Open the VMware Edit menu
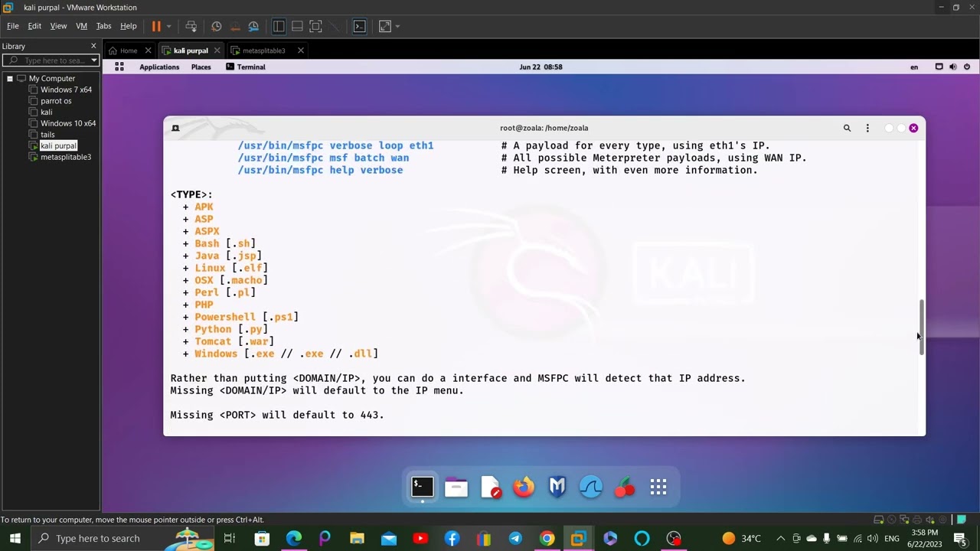This screenshot has height=551, width=980. [34, 26]
